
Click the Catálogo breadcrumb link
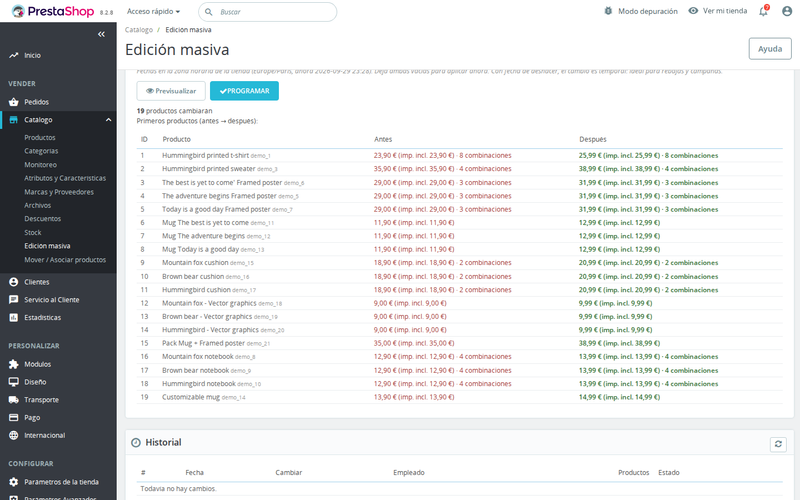click(139, 30)
